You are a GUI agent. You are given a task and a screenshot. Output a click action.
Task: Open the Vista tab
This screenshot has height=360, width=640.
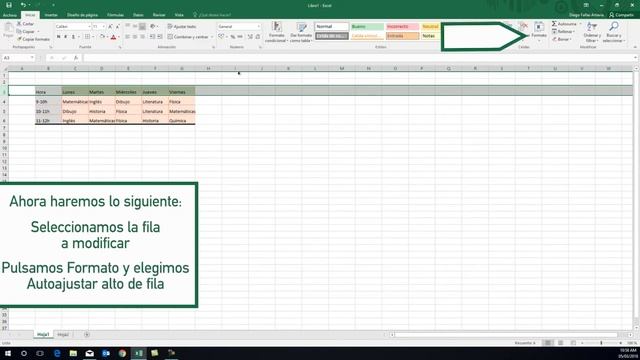point(179,15)
